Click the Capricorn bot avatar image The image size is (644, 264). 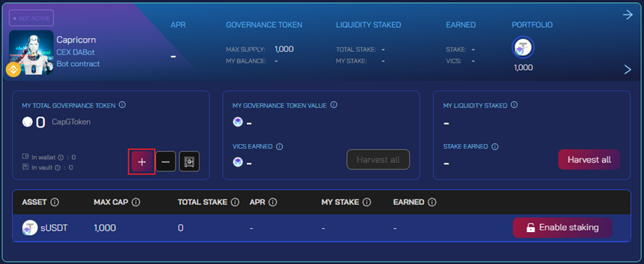tap(31, 52)
